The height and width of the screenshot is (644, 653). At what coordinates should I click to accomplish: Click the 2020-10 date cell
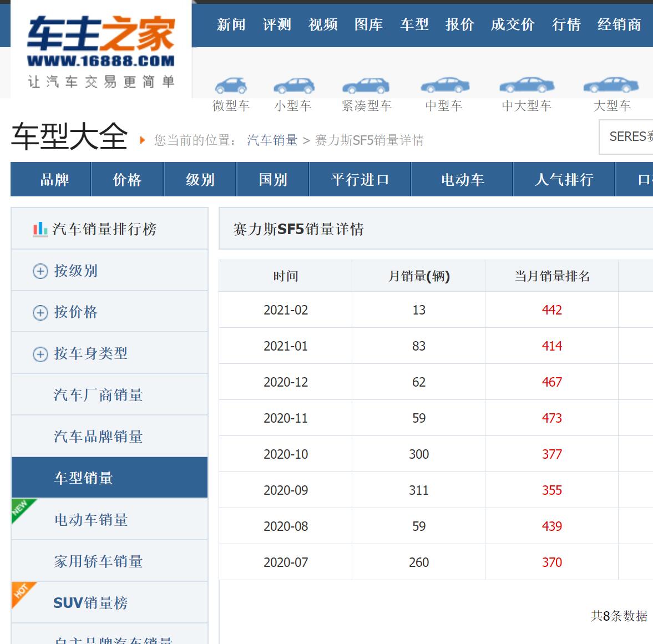tap(286, 454)
